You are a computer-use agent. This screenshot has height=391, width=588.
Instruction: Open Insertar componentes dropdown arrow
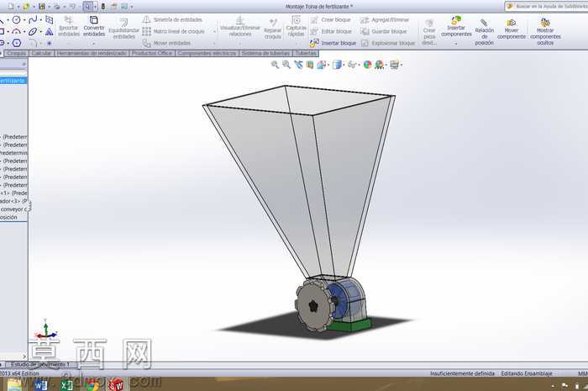pos(456,44)
